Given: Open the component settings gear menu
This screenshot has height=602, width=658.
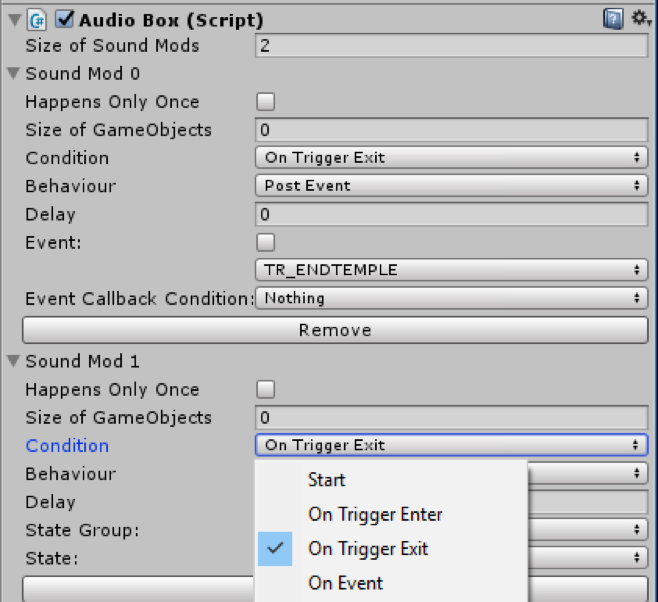Looking at the screenshot, I should click(x=641, y=18).
